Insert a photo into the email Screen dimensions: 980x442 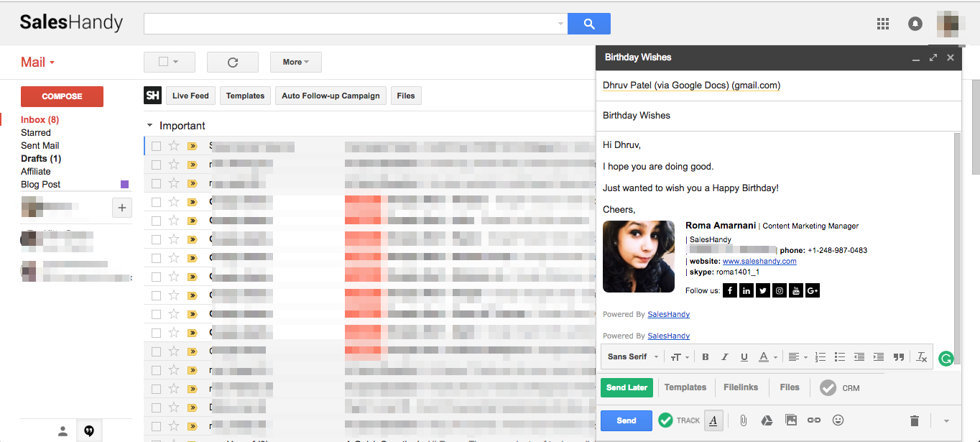(790, 420)
